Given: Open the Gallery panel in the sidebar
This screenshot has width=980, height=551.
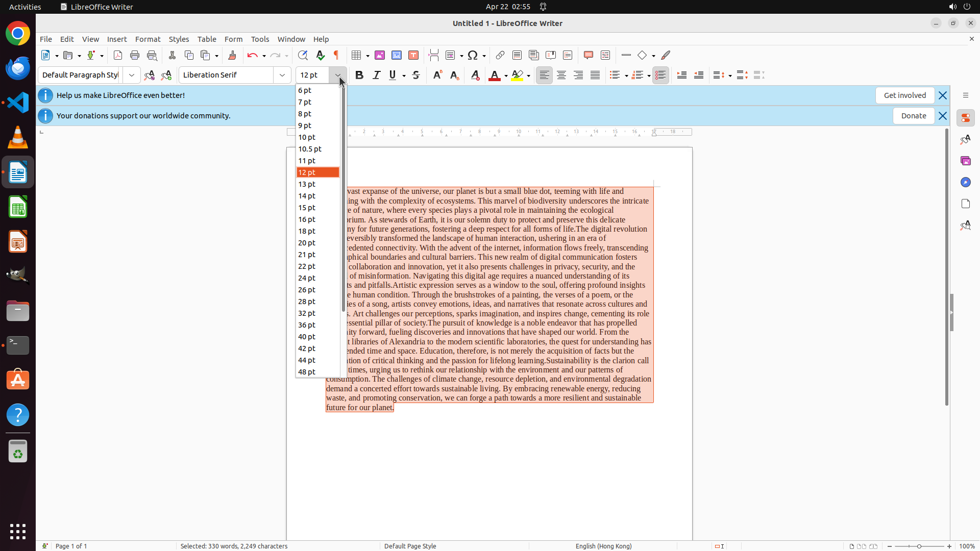Looking at the screenshot, I should click(x=965, y=161).
